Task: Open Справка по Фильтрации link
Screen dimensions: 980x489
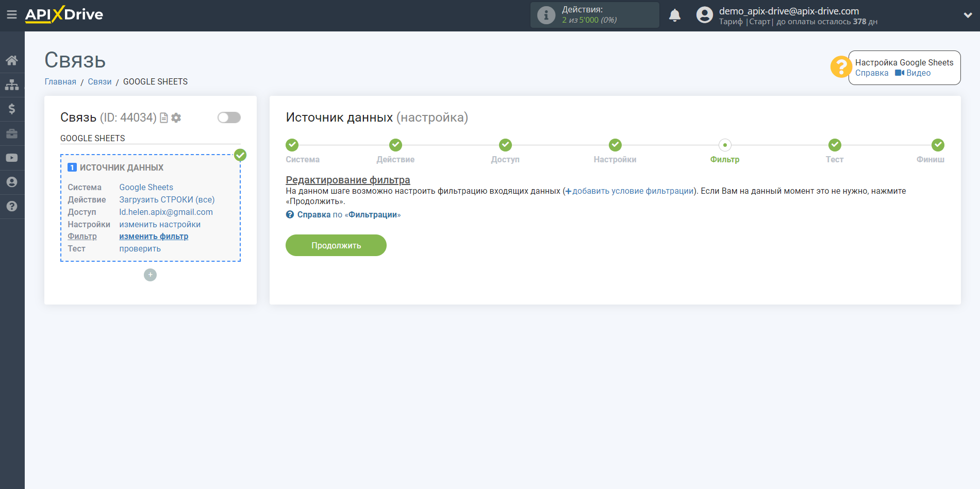Action: coord(343,215)
